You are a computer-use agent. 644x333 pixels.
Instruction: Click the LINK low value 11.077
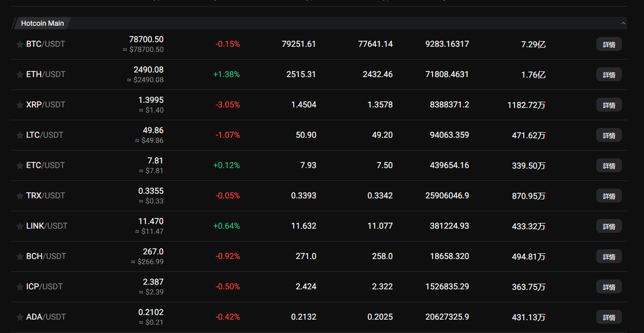pos(380,226)
